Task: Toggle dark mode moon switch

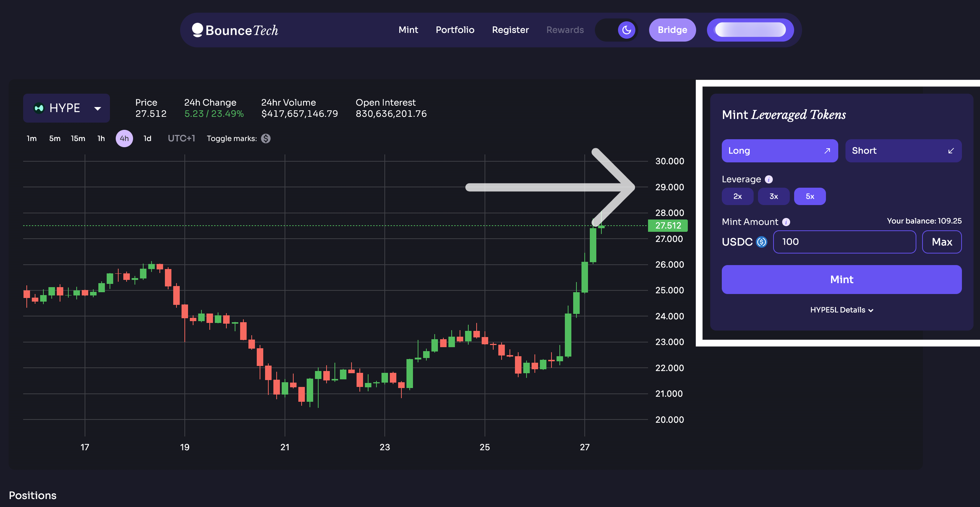Action: (x=626, y=30)
